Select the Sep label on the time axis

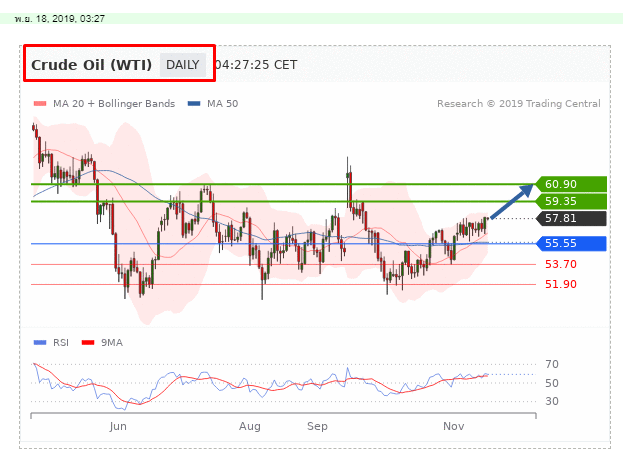(318, 426)
